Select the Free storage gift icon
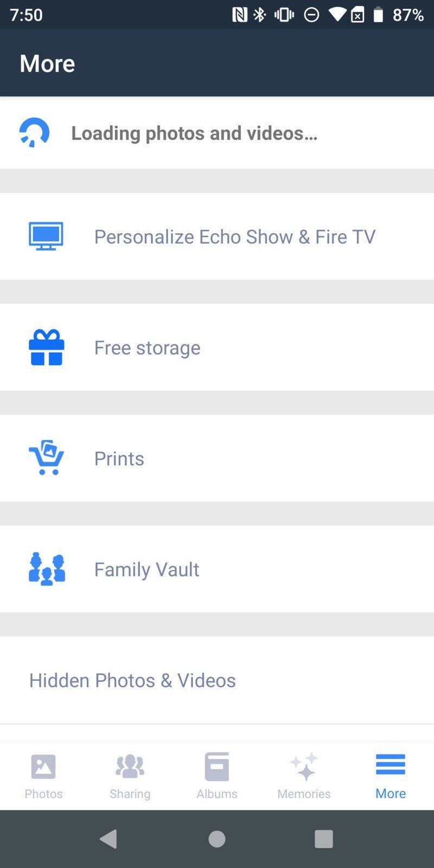This screenshot has width=434, height=868. [46, 347]
